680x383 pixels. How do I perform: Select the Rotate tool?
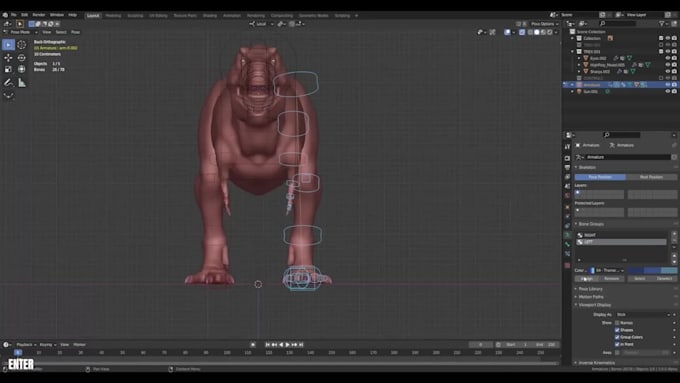[x=21, y=58]
